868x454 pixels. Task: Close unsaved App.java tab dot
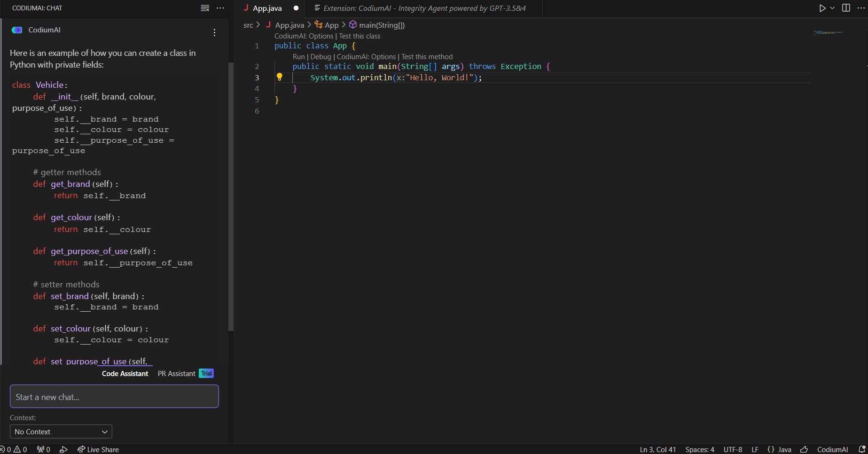coord(296,8)
